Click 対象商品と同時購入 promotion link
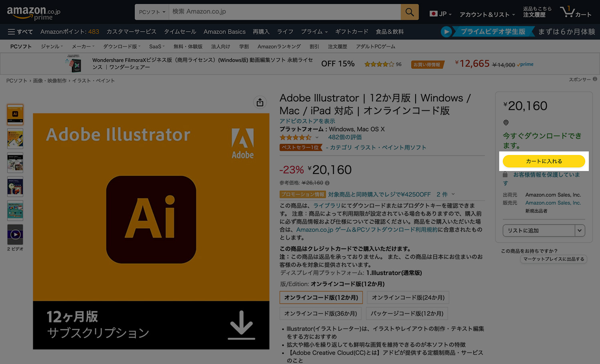Image resolution: width=600 pixels, height=364 pixels. [379, 194]
